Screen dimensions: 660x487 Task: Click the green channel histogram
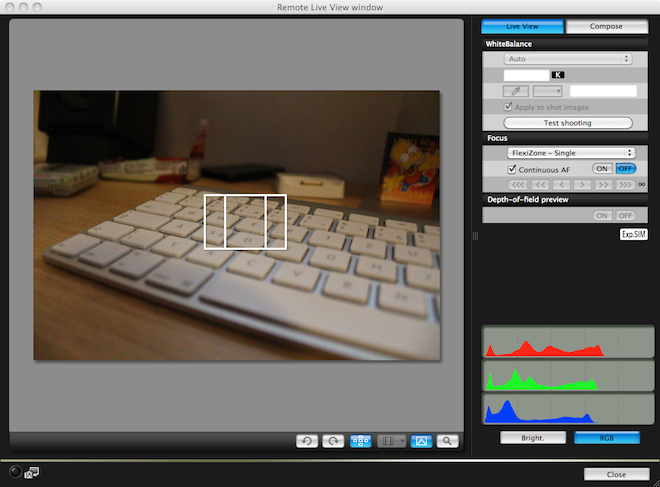coord(568,375)
